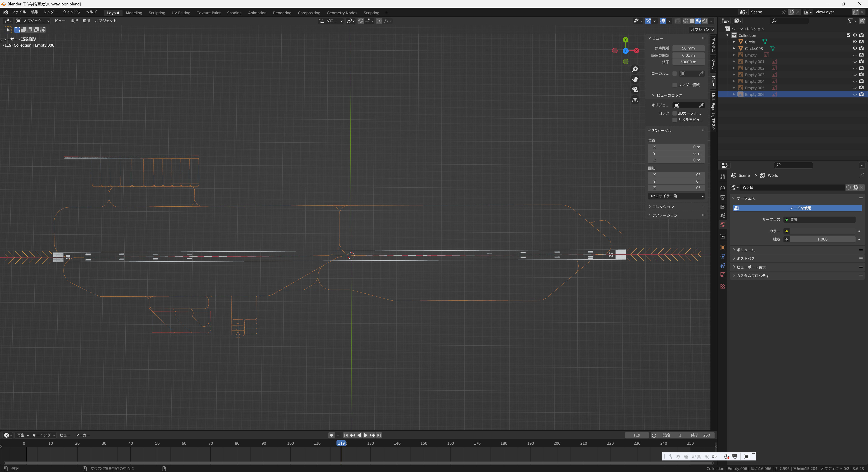Open the object mode dropdown
The width and height of the screenshot is (868, 472).
tap(33, 21)
